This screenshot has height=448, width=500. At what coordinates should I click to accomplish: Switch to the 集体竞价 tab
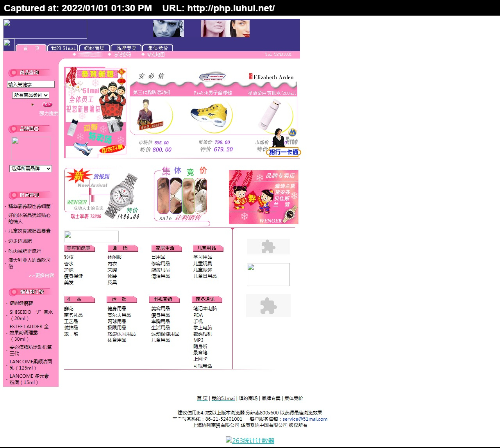(x=158, y=48)
